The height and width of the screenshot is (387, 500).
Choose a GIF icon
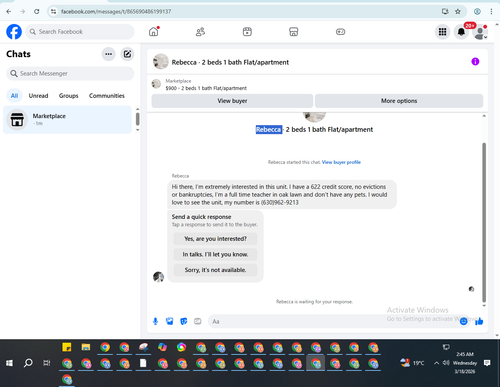(198, 321)
